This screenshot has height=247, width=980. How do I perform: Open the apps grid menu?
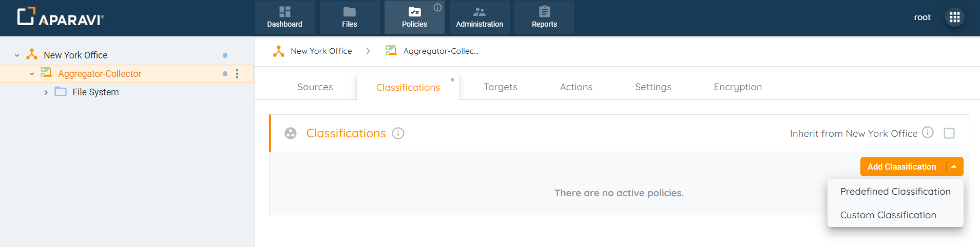click(954, 17)
